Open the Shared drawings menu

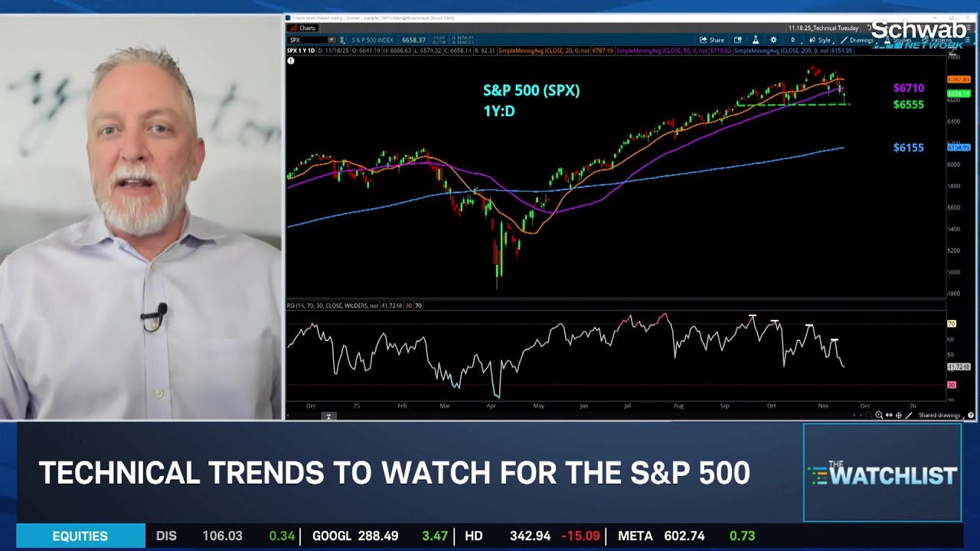tap(939, 415)
